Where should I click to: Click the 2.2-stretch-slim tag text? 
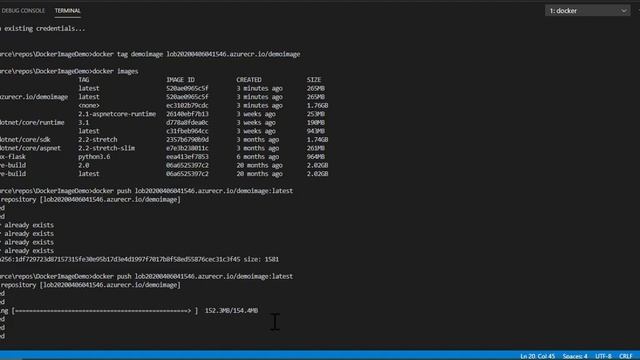click(x=107, y=148)
